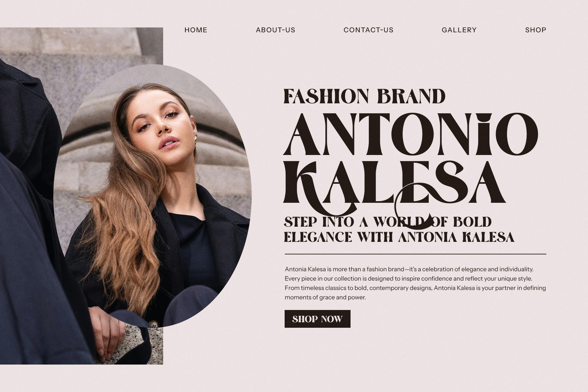Click the model's gold earring
Screen dimensions: 588x392
click(x=196, y=139)
